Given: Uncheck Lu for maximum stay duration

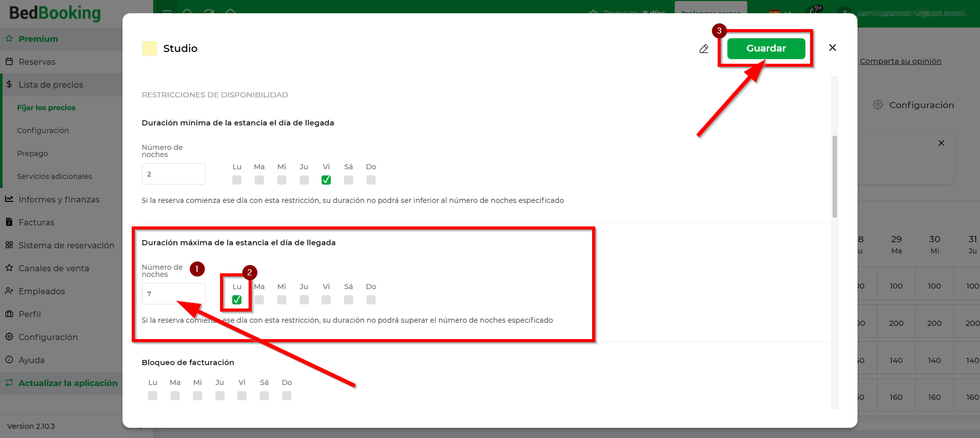Looking at the screenshot, I should [x=237, y=300].
